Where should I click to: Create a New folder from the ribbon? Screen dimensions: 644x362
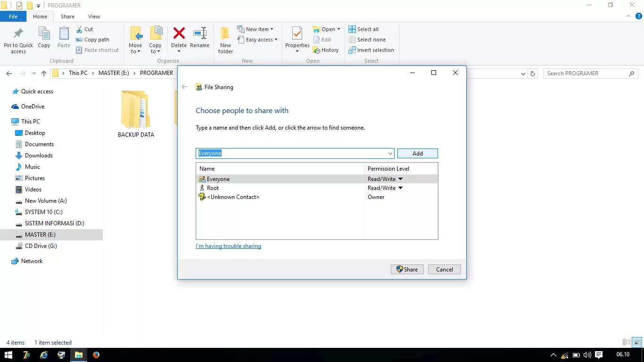(x=225, y=40)
